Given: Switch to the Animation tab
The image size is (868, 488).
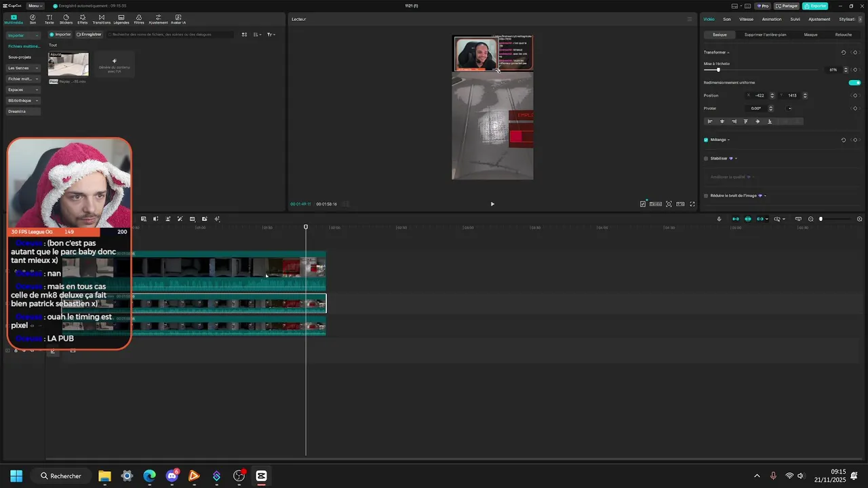Looking at the screenshot, I should [x=772, y=19].
